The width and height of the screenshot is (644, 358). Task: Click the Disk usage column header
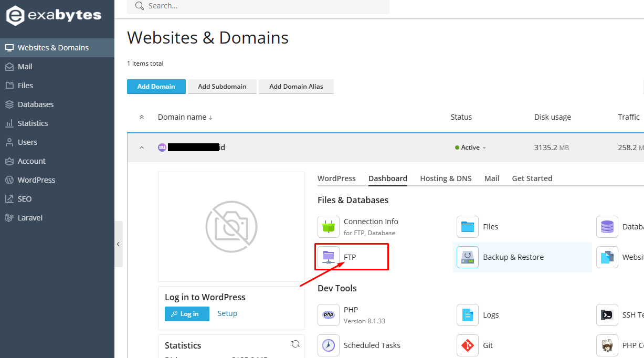[x=553, y=117]
